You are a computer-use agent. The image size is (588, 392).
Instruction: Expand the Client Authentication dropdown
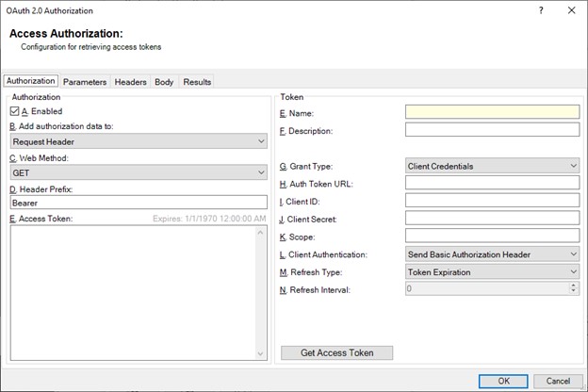click(492, 254)
